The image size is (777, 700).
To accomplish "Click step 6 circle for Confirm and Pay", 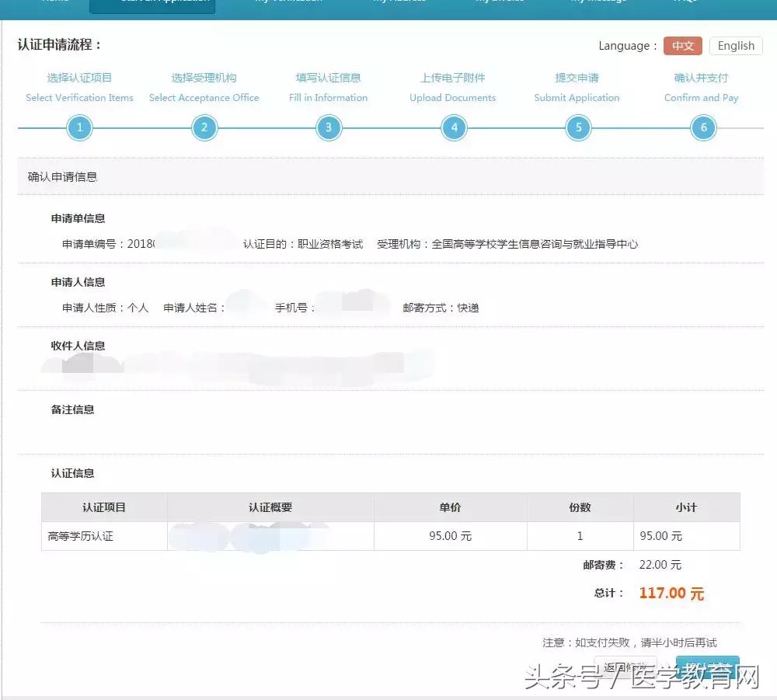I will click(x=702, y=127).
